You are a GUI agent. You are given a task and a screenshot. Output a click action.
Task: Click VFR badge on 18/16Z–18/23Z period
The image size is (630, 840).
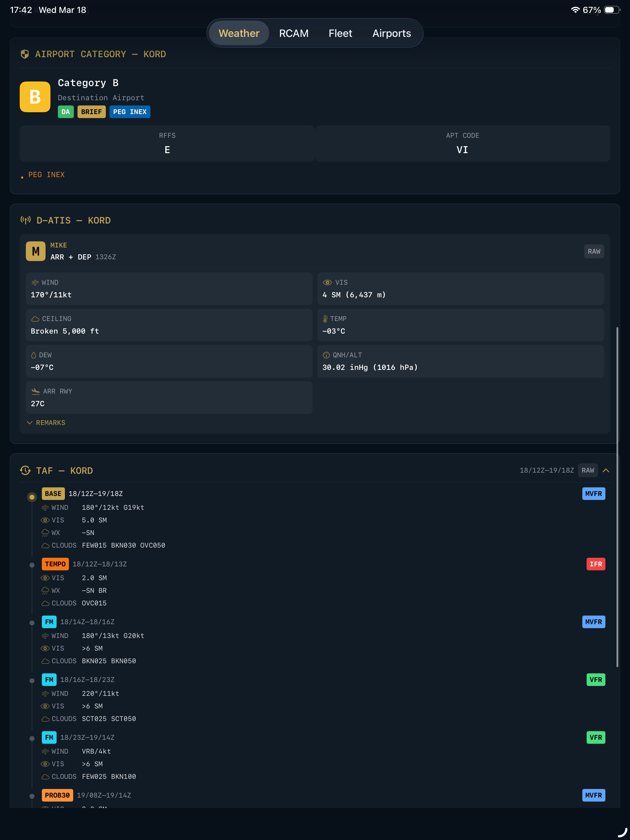[x=596, y=680]
